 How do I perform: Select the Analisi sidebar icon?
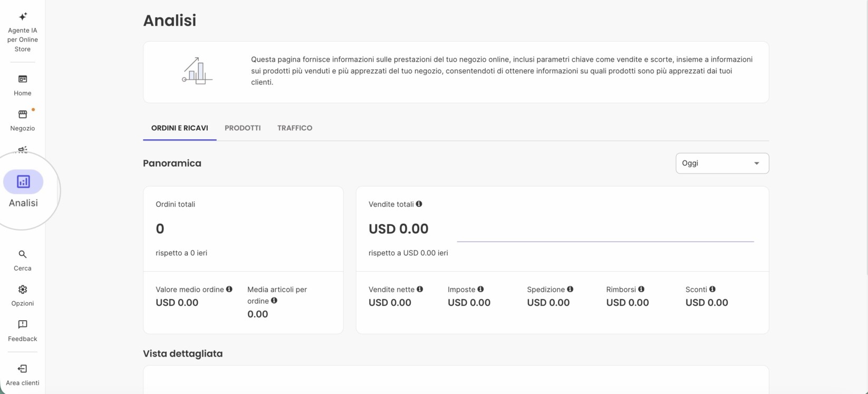[x=23, y=182]
